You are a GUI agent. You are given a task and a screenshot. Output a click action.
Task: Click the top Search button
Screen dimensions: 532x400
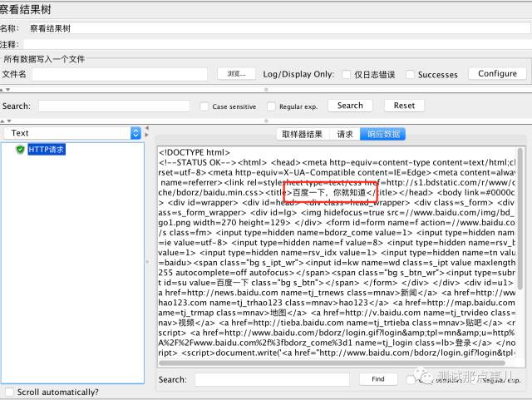(x=350, y=106)
